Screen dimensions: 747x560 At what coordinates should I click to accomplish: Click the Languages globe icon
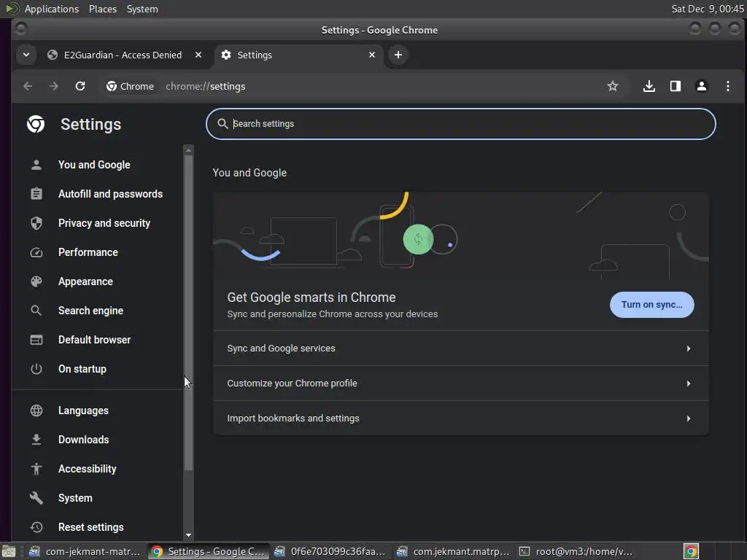[36, 411]
